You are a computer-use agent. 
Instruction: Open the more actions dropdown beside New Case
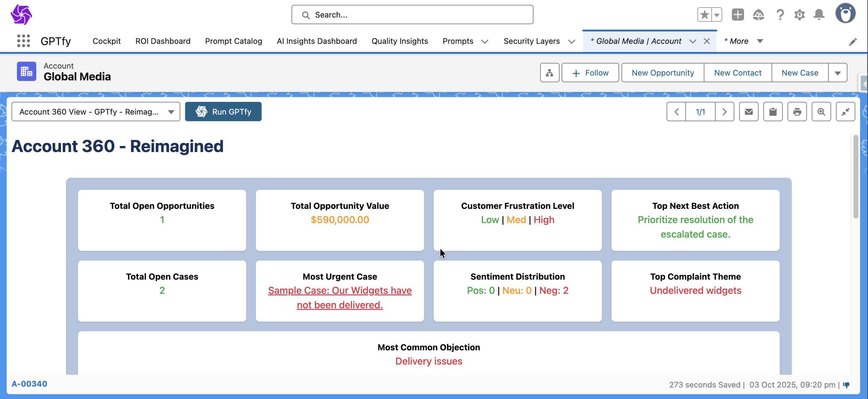[837, 73]
